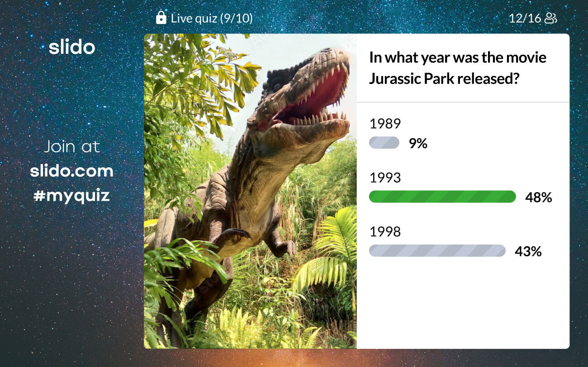Click the green 1993 result bar
This screenshot has width=588, height=367.
pyautogui.click(x=442, y=197)
